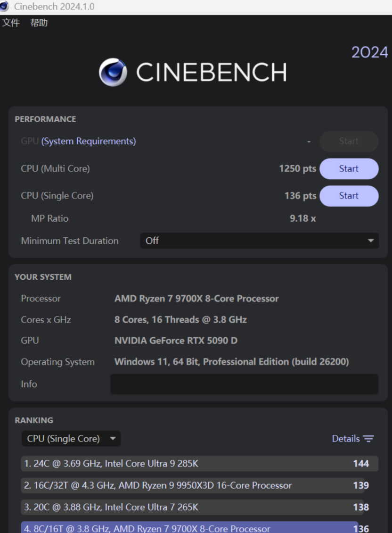
Task: Click the Info text input field
Action: pos(244,384)
